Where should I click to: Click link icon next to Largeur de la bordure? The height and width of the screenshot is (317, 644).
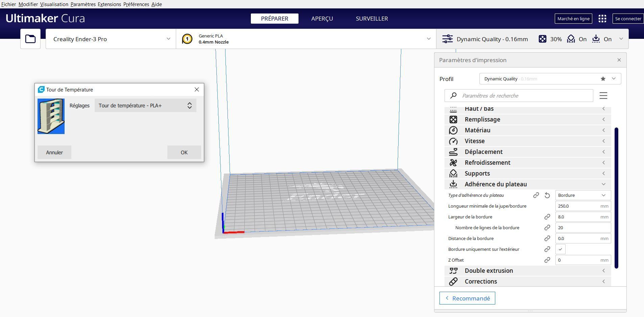tap(547, 217)
